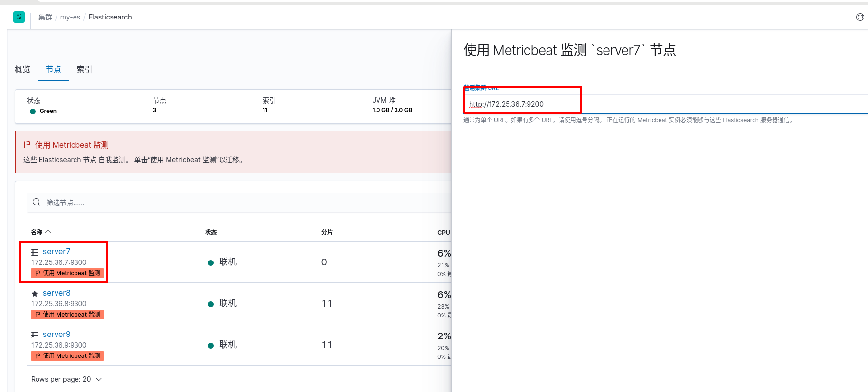
Task: Click the Green status dot
Action: point(33,111)
